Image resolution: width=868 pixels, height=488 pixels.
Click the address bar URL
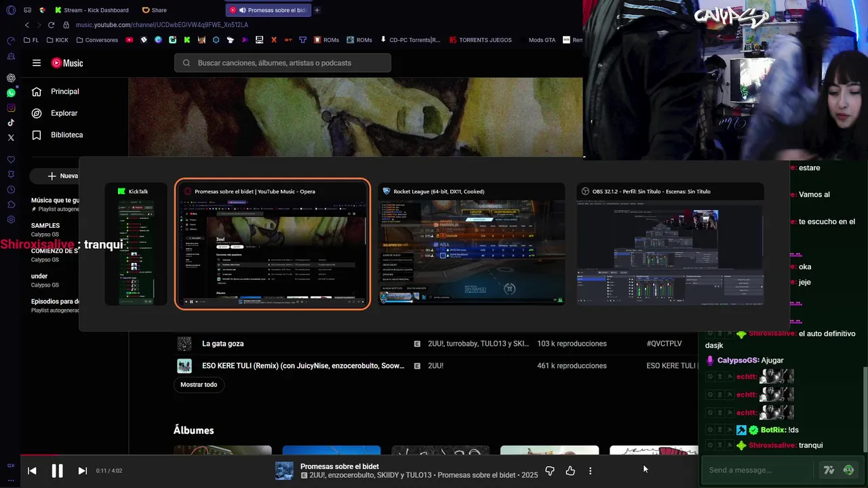162,25
